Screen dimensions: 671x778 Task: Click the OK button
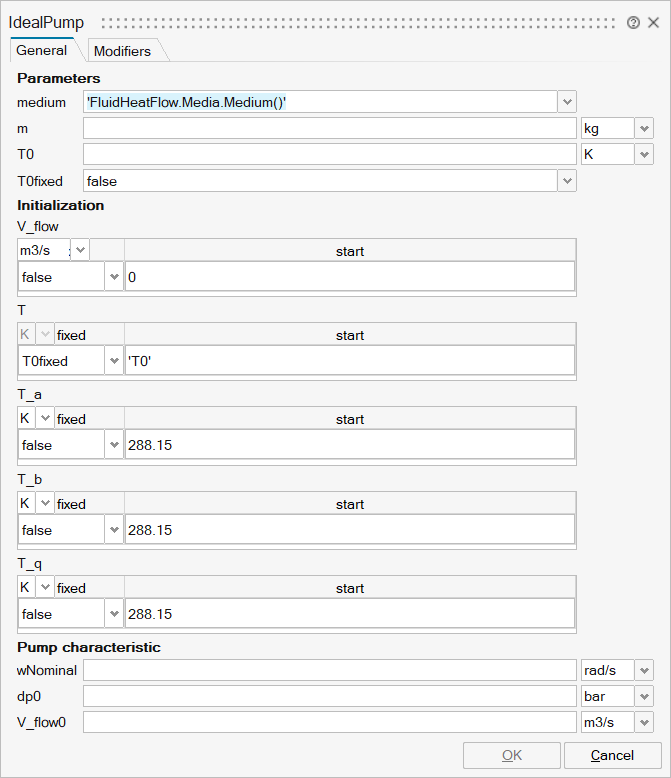(x=511, y=755)
